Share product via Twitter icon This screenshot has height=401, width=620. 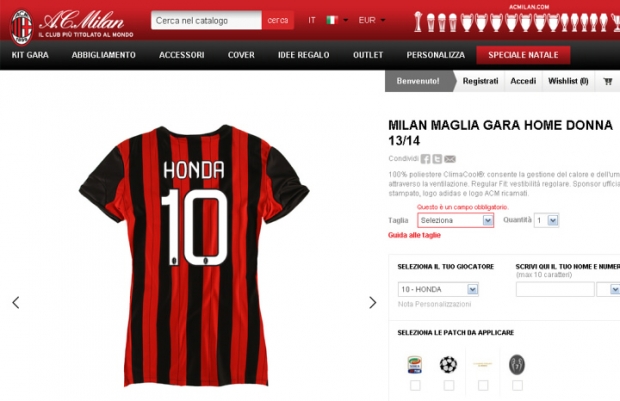[x=437, y=159]
